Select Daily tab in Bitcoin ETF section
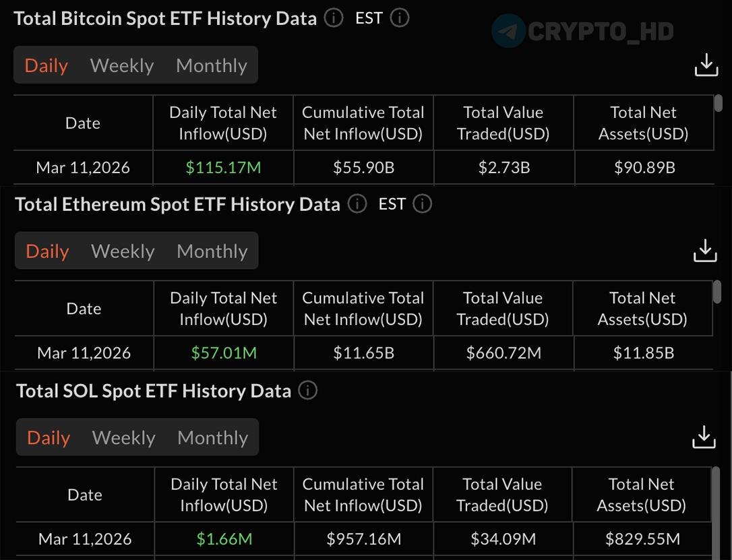Image resolution: width=732 pixels, height=560 pixels. (47, 65)
